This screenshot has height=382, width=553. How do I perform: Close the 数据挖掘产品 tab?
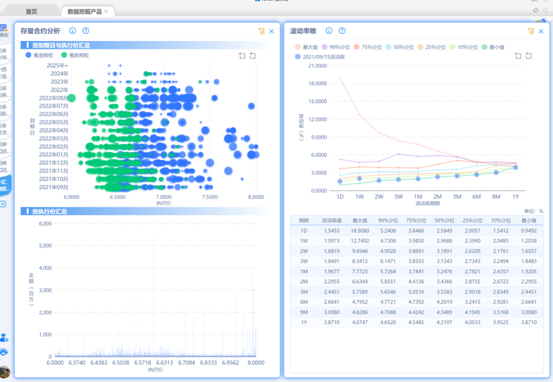pos(106,12)
